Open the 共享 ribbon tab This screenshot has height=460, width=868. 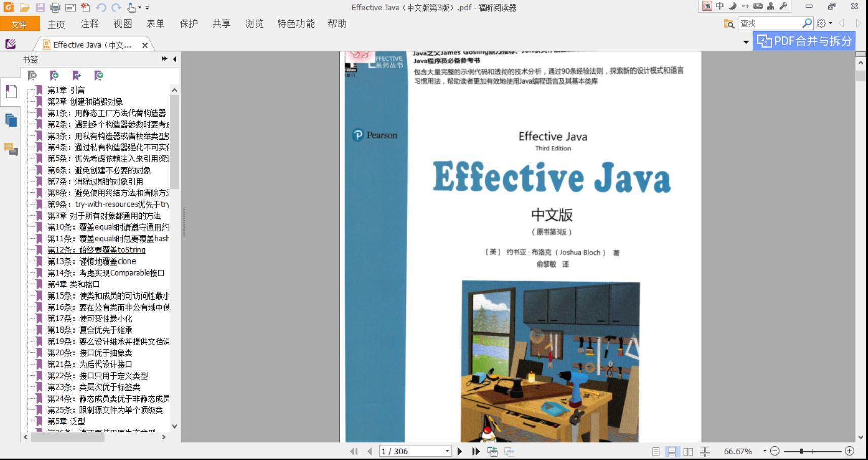[222, 24]
